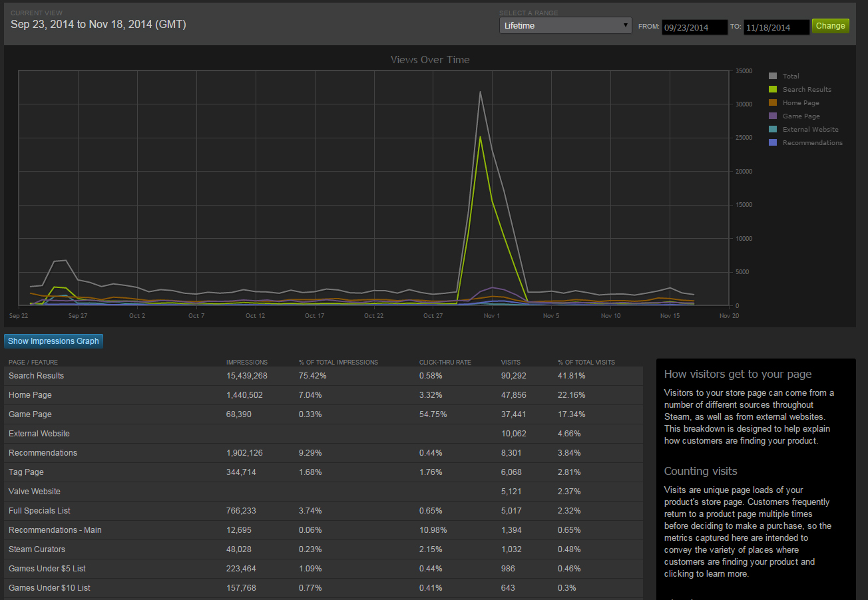The height and width of the screenshot is (600, 868).
Task: Select Home Page legend label
Action: 801,103
